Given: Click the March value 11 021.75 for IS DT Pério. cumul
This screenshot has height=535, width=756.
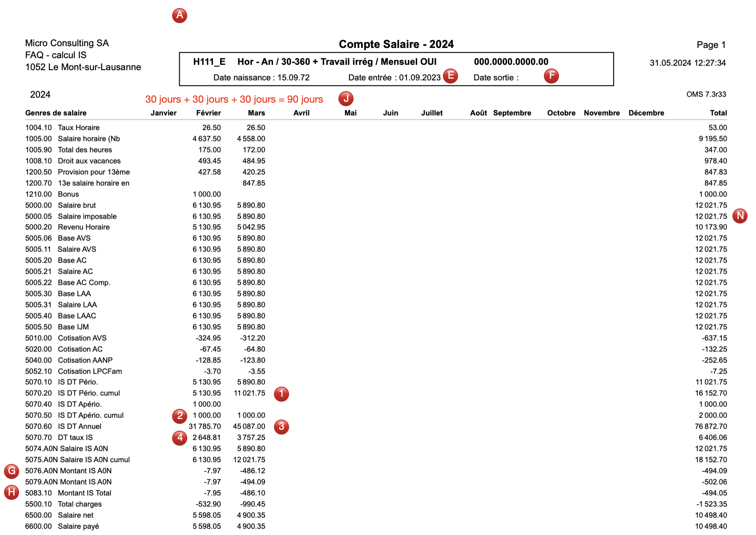Looking at the screenshot, I should 249,393.
